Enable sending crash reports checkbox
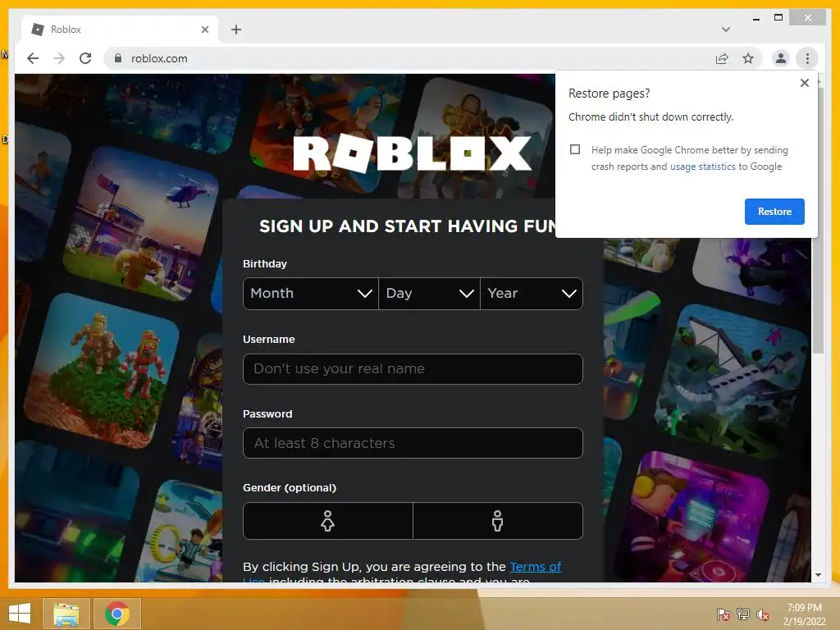The height and width of the screenshot is (630, 840). tap(575, 149)
